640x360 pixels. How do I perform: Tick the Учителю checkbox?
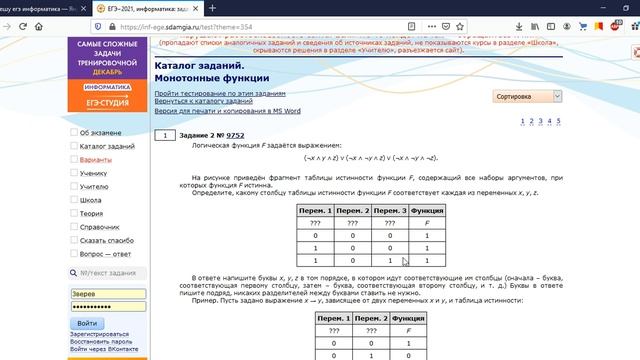[74, 186]
